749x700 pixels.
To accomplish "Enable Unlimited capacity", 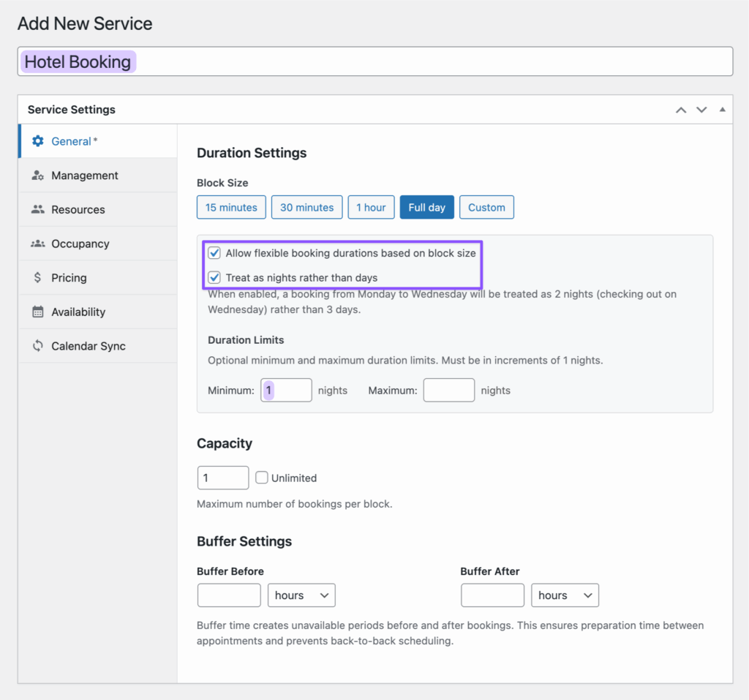I will (261, 478).
